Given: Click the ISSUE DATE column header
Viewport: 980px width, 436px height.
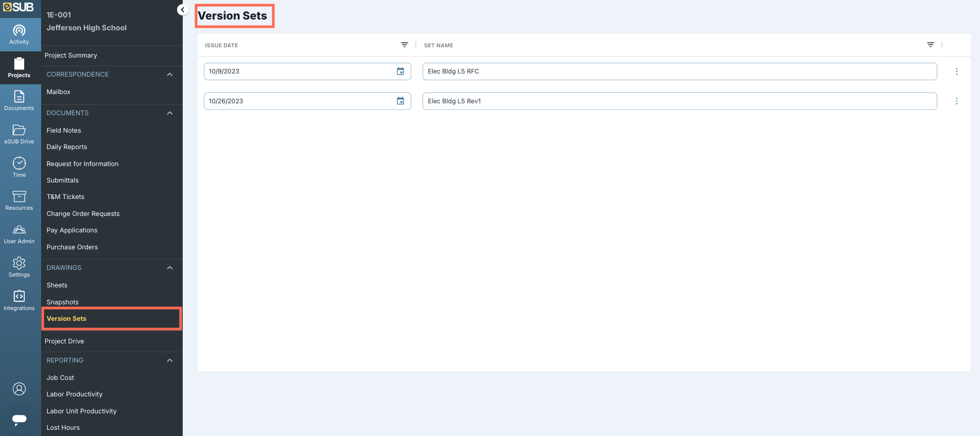Looking at the screenshot, I should click(x=221, y=46).
